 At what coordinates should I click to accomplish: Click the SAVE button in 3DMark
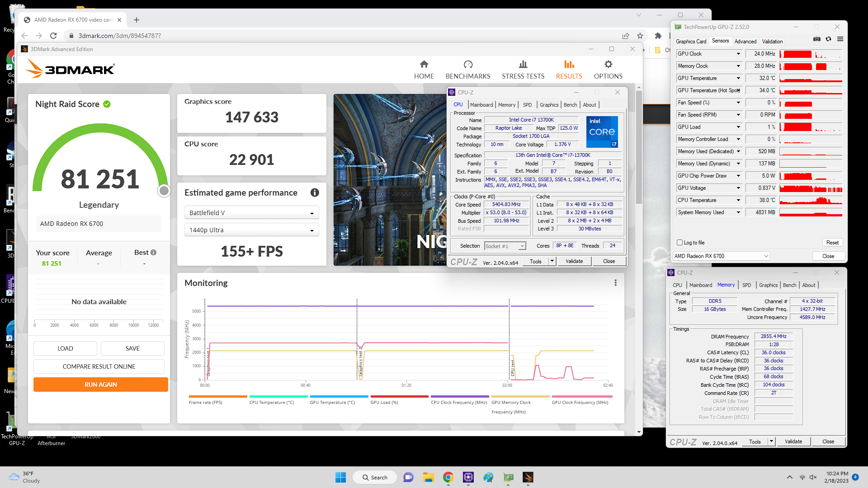pyautogui.click(x=132, y=348)
